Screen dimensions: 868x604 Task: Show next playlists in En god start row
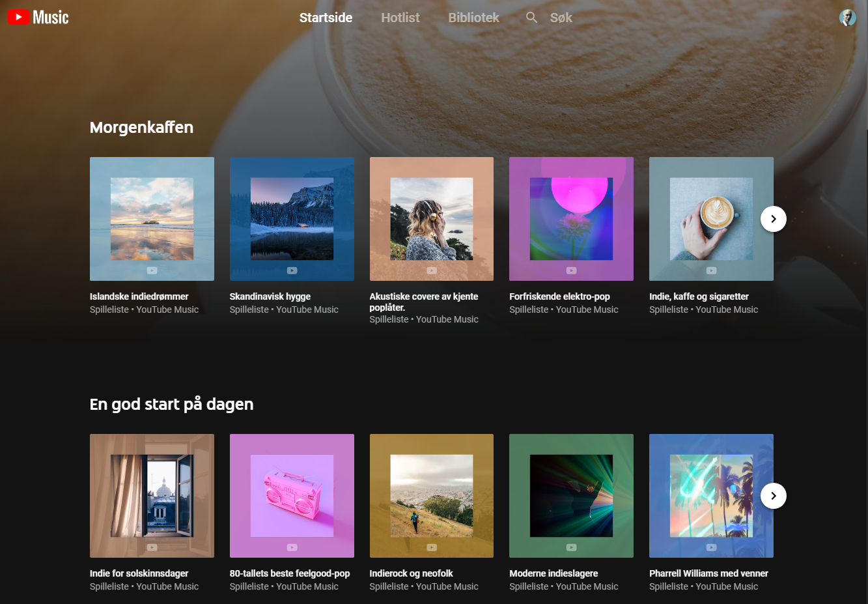(x=773, y=496)
